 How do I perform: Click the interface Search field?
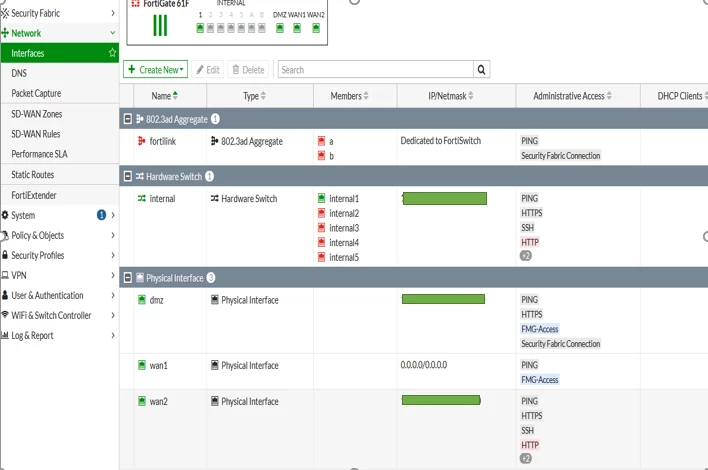pyautogui.click(x=376, y=70)
